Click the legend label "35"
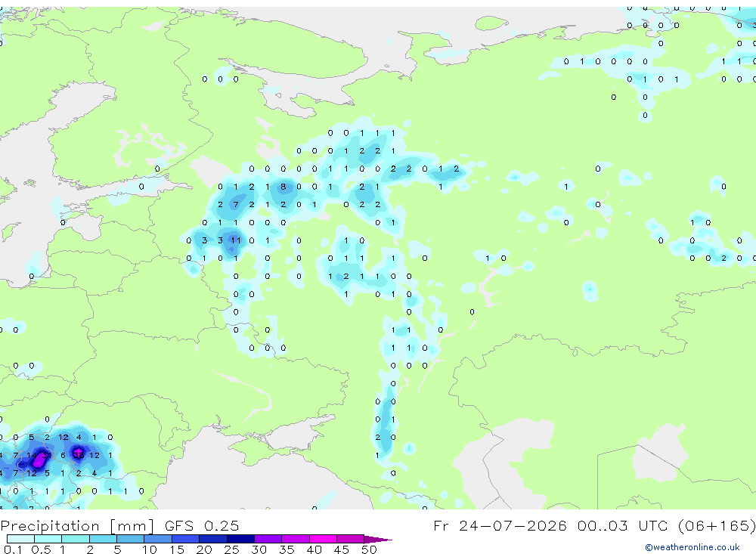 tap(287, 549)
